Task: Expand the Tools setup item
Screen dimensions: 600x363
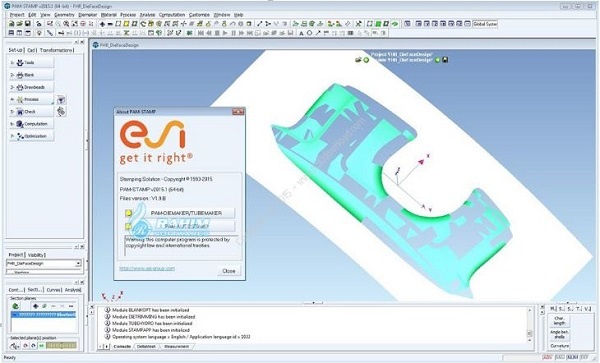Action: (x=31, y=63)
